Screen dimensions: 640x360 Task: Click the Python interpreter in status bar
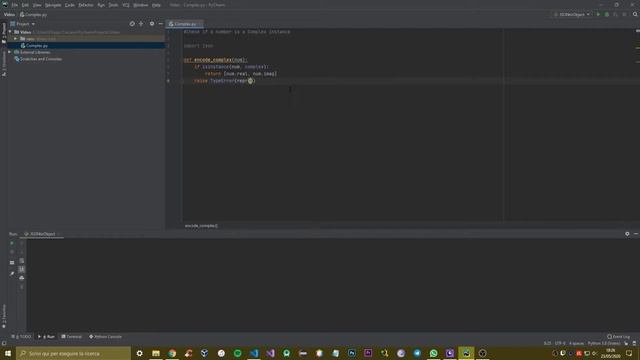coord(604,343)
